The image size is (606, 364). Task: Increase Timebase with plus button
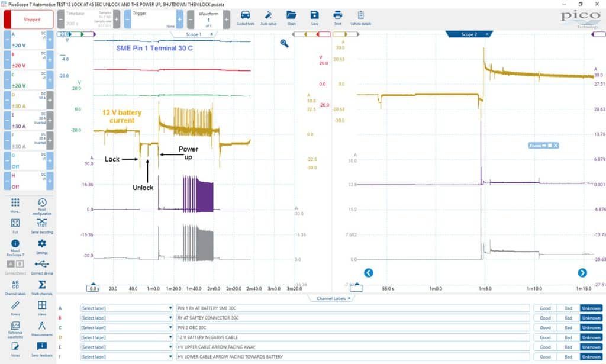pos(117,20)
